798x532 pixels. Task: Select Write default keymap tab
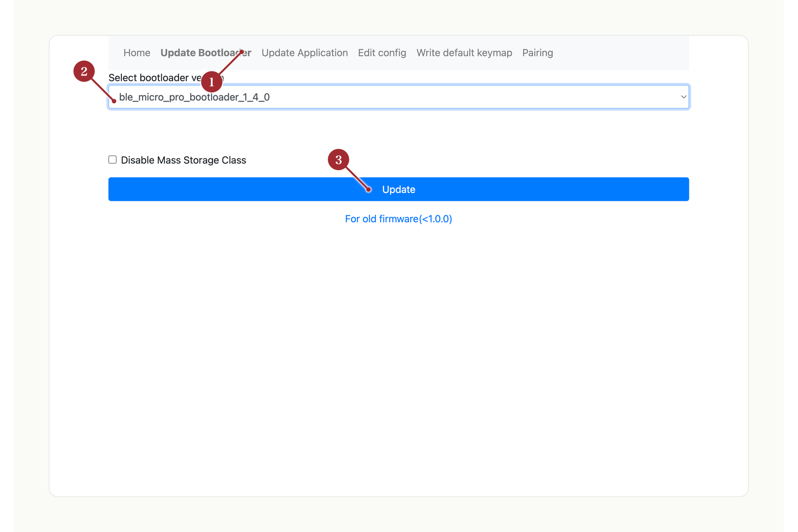[464, 53]
